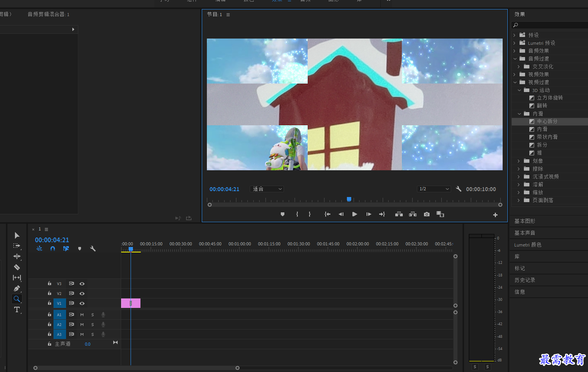Click the Lift button

(399, 214)
